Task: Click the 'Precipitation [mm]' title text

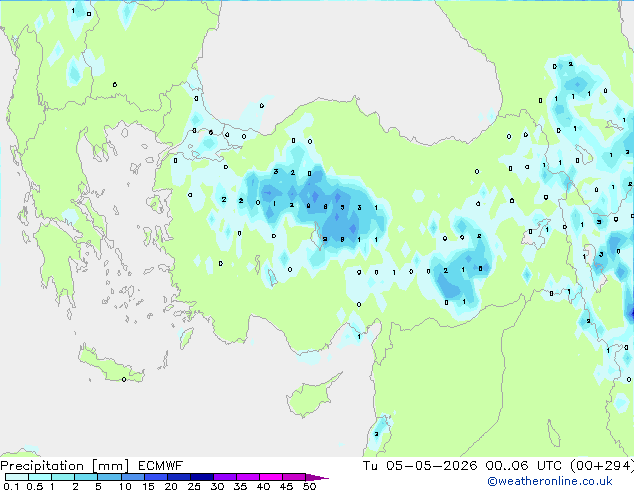Action: (64, 466)
